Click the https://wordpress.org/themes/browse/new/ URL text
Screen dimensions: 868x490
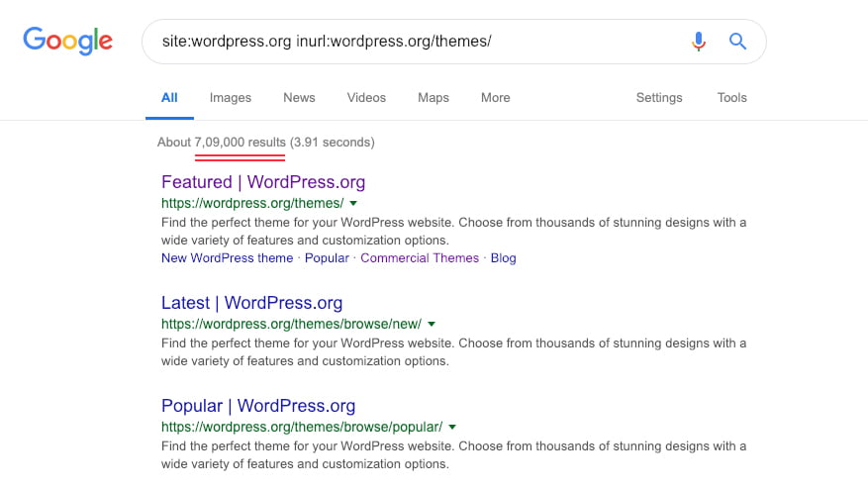click(x=291, y=324)
